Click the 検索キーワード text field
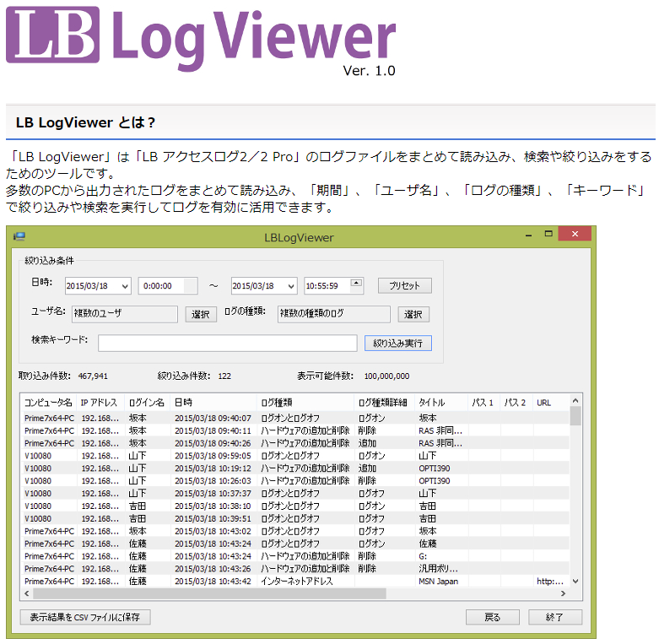The image size is (659, 644). [228, 343]
